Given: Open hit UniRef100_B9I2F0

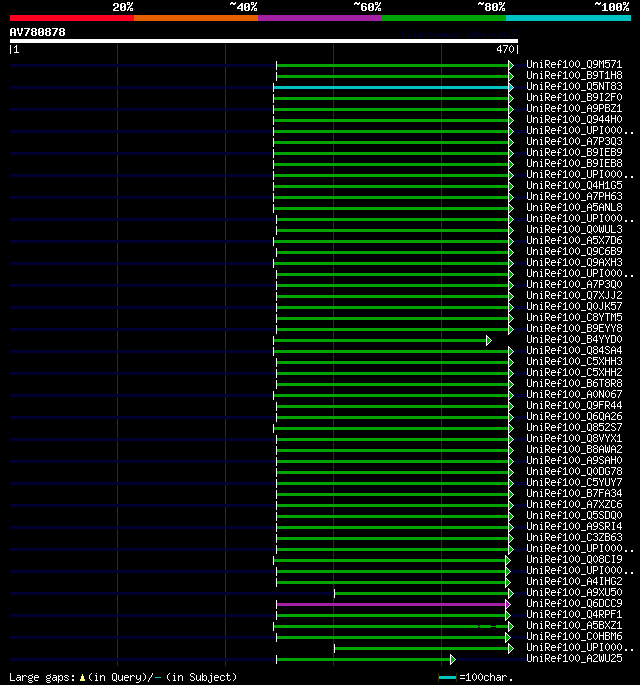Looking at the screenshot, I should coord(574,97).
